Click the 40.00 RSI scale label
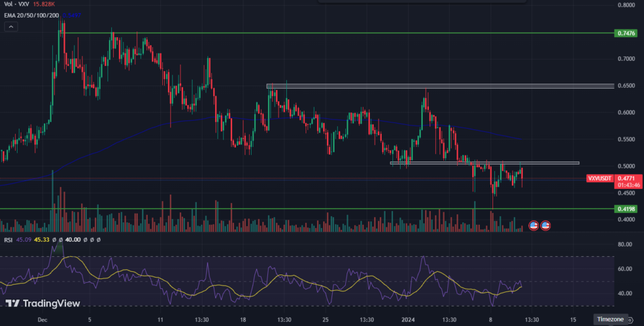The height and width of the screenshot is (326, 644). pos(625,293)
